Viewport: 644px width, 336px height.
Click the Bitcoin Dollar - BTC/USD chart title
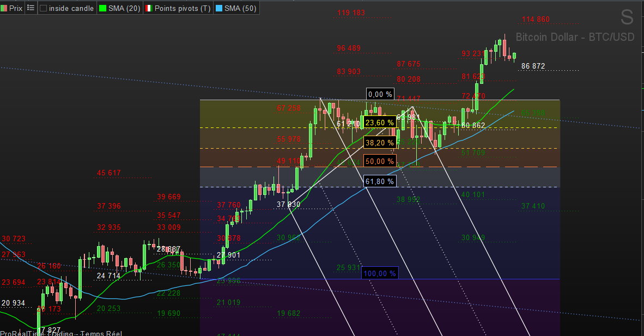tap(575, 37)
